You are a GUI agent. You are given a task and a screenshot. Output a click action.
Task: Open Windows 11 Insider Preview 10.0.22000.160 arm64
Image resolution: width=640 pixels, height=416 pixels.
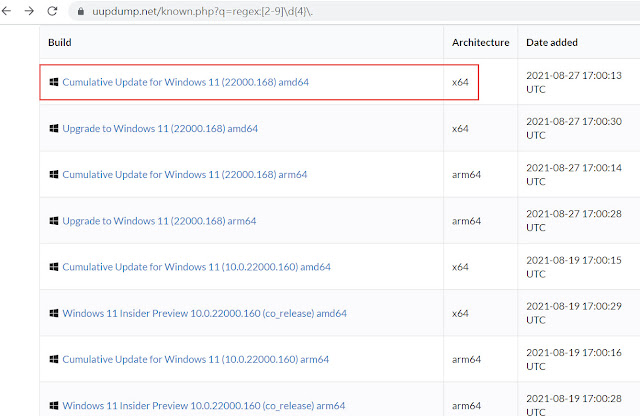pos(204,405)
